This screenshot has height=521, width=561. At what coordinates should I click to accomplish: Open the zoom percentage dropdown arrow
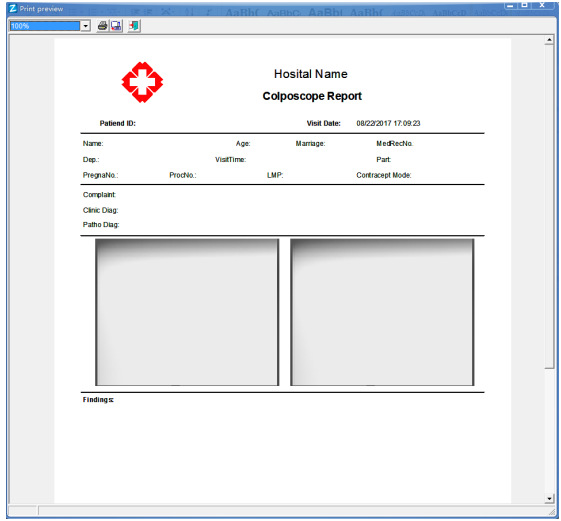(85, 26)
